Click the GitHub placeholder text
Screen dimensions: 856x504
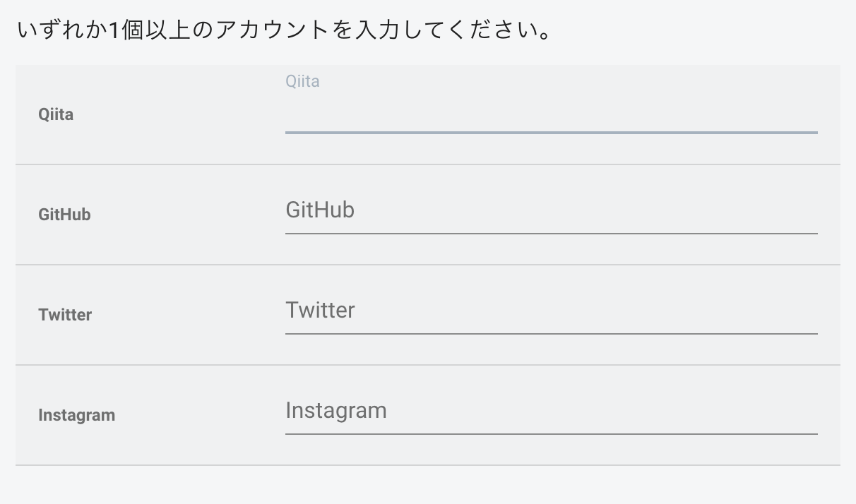(320, 210)
